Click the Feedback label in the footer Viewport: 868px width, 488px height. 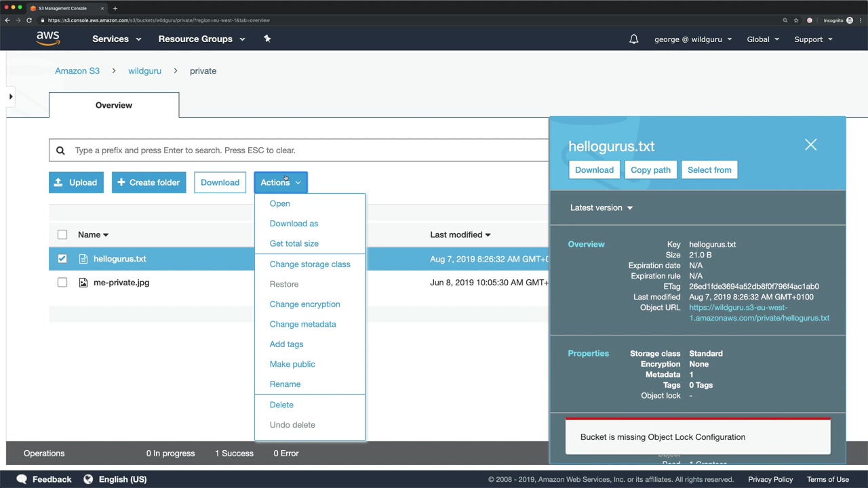point(52,479)
